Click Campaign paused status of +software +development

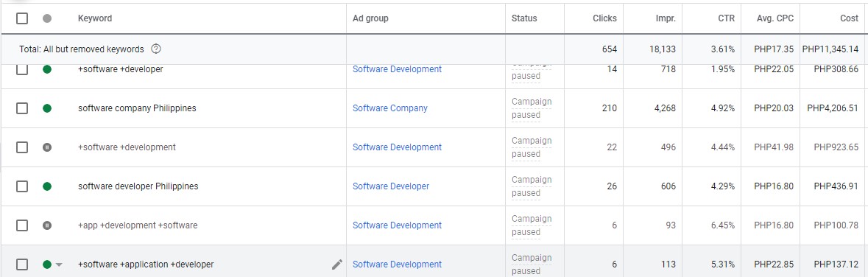point(532,147)
